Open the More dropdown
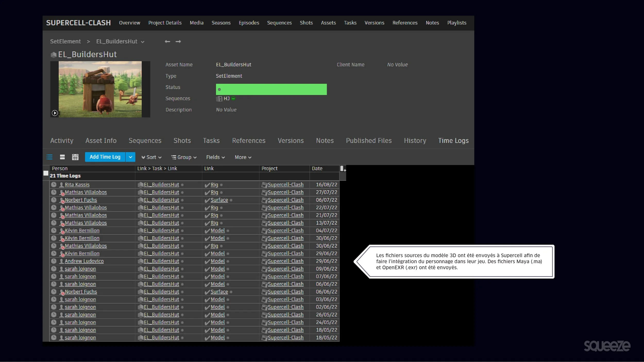Viewport: 644px width, 362px height. point(243,157)
